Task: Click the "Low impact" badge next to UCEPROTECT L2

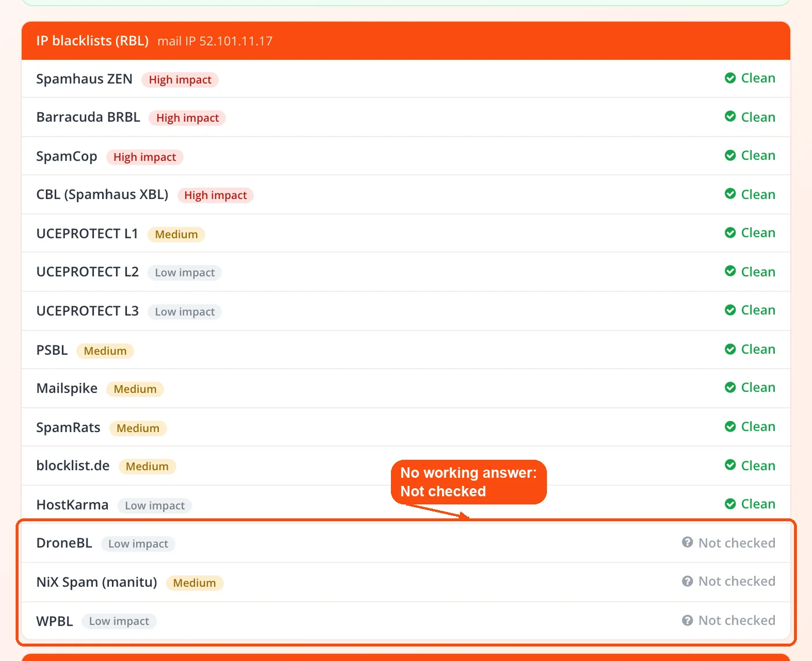Action: coord(184,273)
